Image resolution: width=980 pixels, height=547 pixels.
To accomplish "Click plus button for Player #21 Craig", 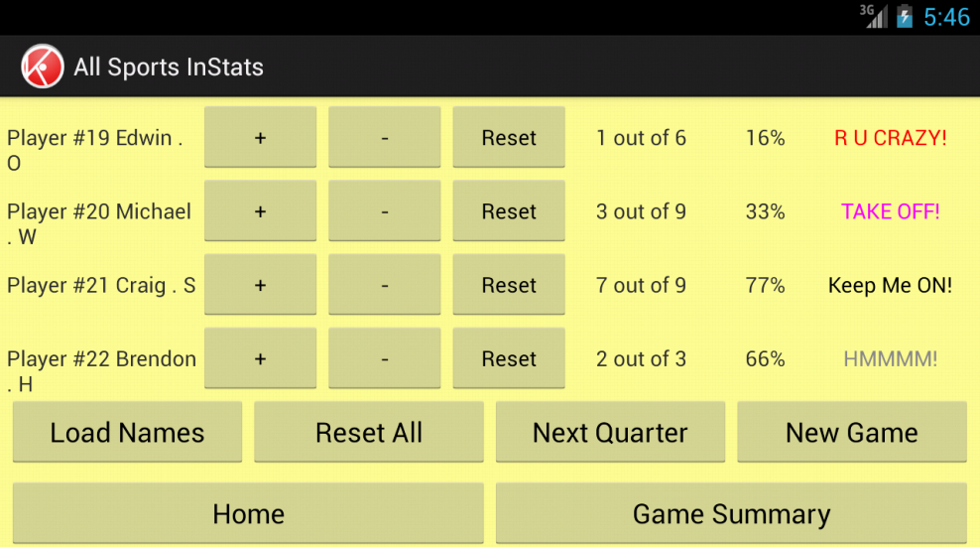I will coord(260,285).
